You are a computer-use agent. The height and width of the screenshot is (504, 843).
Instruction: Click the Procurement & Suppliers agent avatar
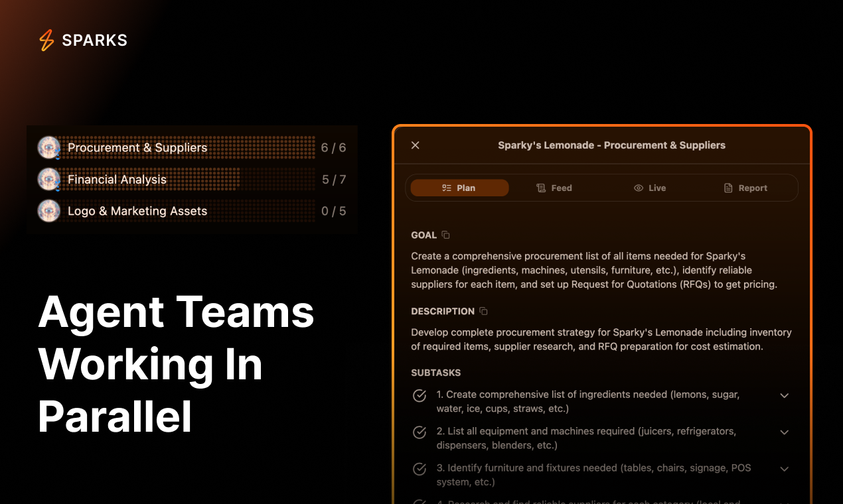48,148
